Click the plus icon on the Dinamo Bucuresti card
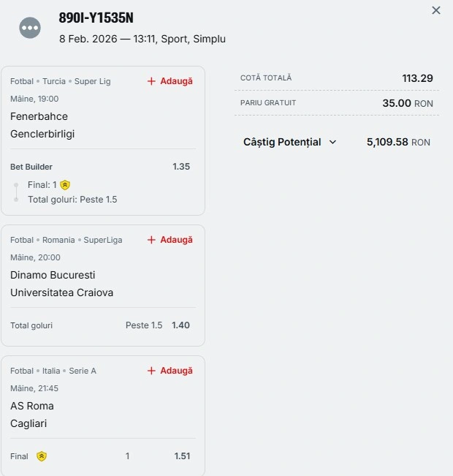The height and width of the screenshot is (476, 453). 152,240
